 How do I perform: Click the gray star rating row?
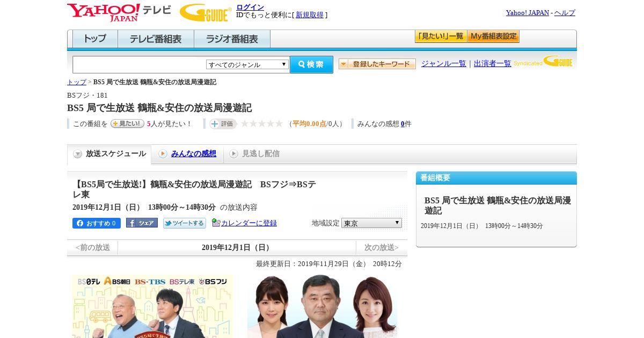point(262,123)
